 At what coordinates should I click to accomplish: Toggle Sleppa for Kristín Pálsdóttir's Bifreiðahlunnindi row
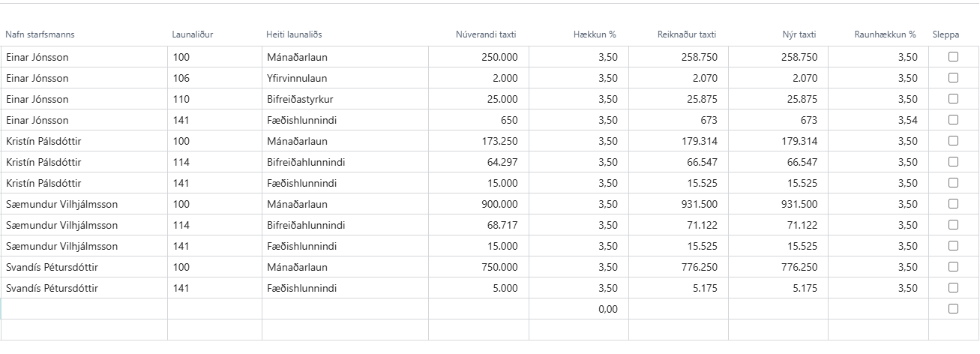click(953, 161)
